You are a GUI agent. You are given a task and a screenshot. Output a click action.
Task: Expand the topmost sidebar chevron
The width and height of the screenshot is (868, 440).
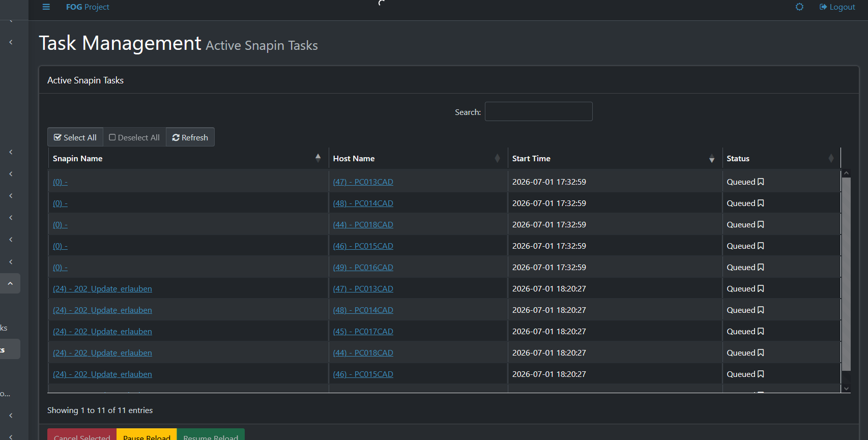pos(11,42)
